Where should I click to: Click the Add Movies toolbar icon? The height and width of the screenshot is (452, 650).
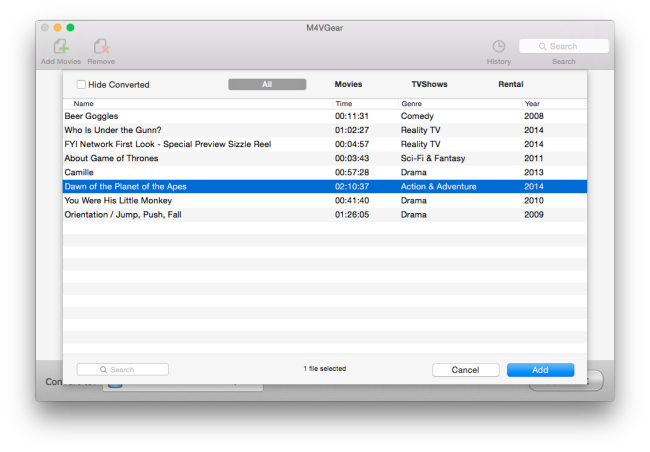[x=61, y=47]
